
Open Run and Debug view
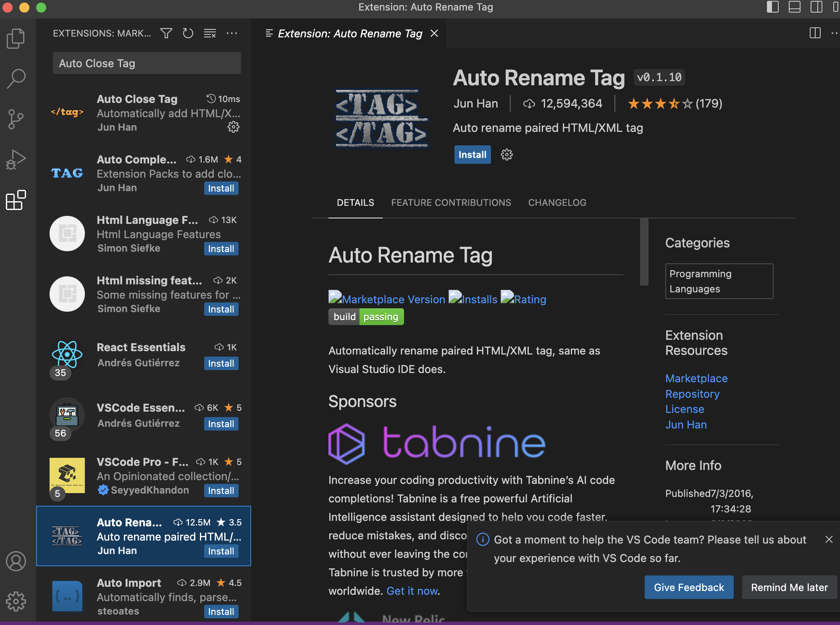coord(16,160)
